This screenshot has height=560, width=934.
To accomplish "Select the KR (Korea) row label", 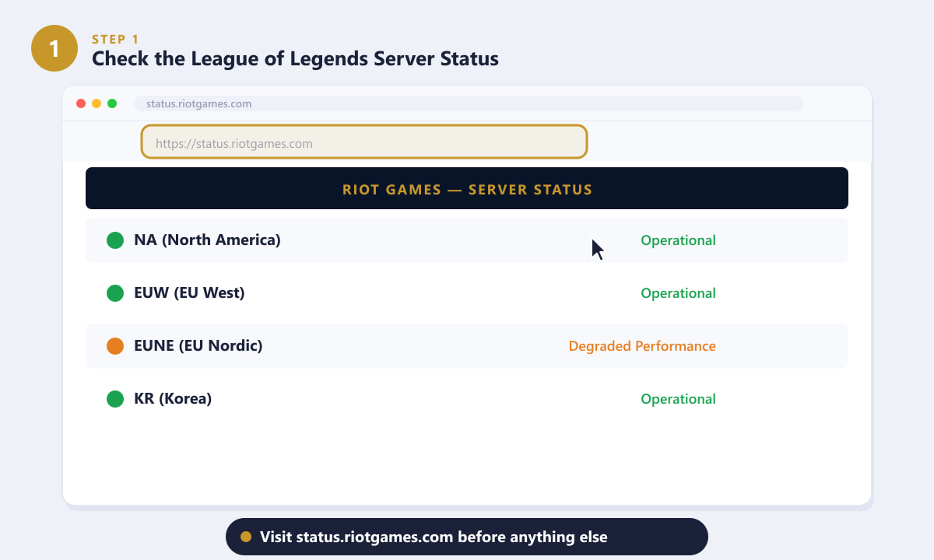I will click(173, 399).
